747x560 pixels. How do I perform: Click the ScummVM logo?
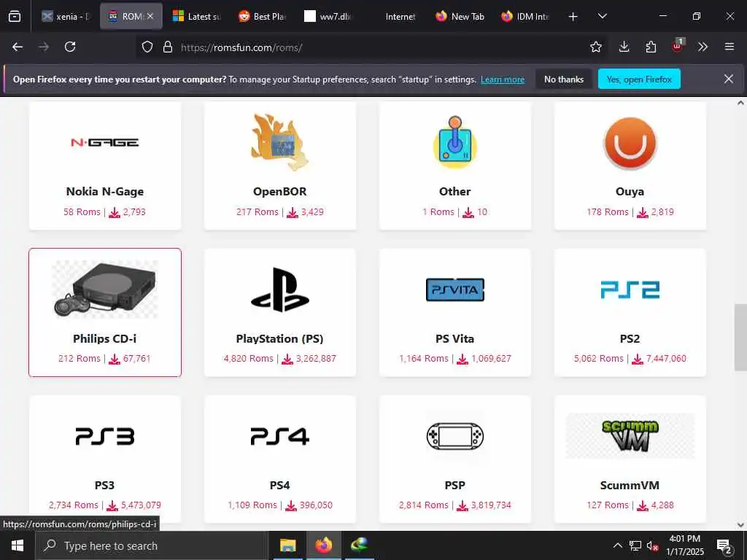pos(630,436)
